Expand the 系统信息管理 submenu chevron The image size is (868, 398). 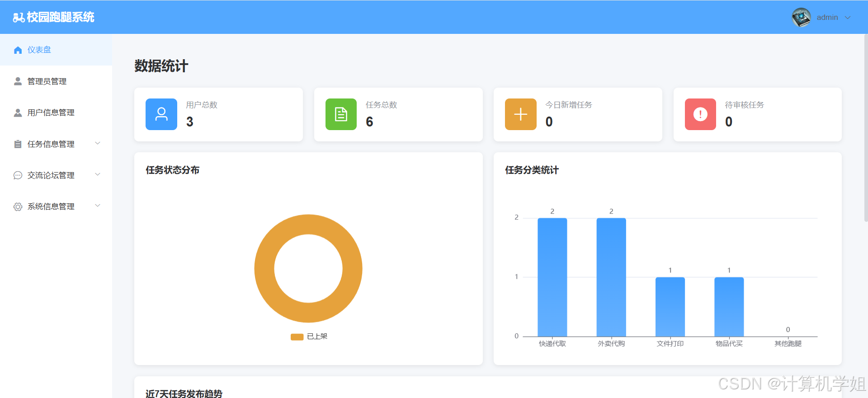pyautogui.click(x=97, y=206)
